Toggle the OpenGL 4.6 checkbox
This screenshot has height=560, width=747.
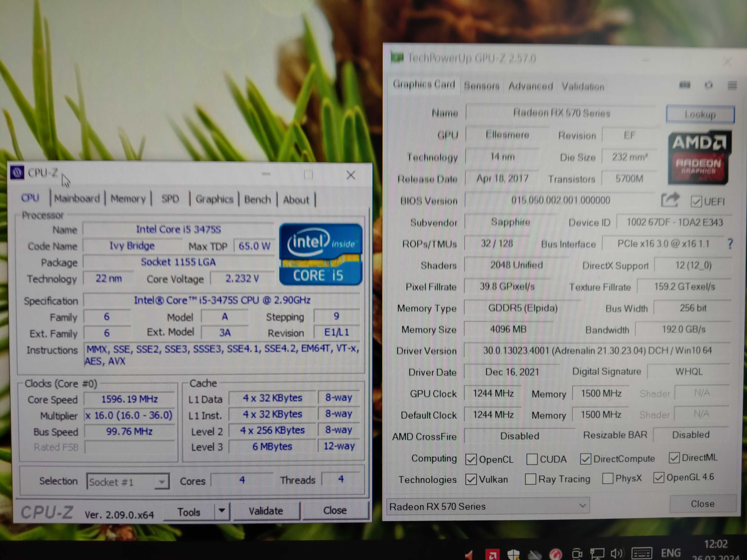point(659,477)
